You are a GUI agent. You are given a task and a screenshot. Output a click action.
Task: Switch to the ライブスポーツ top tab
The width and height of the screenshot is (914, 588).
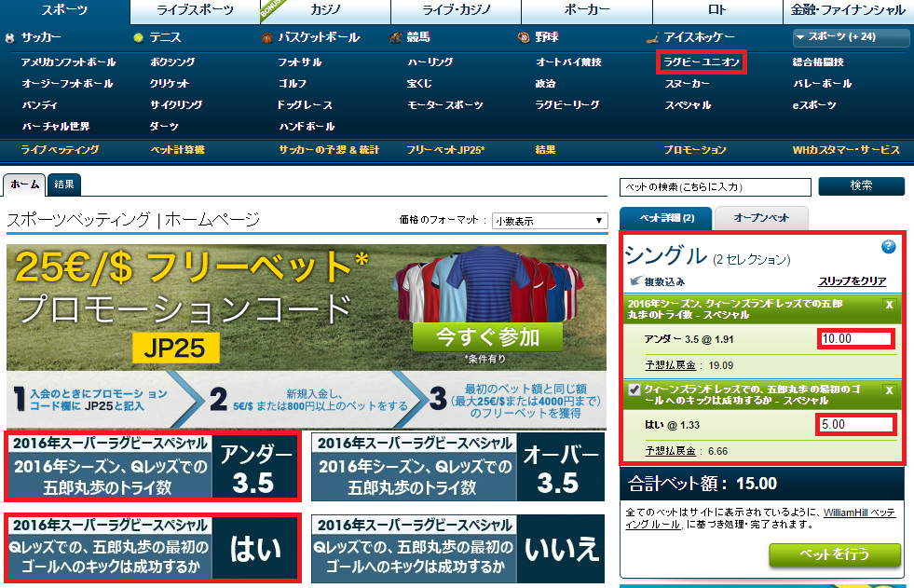[x=195, y=10]
